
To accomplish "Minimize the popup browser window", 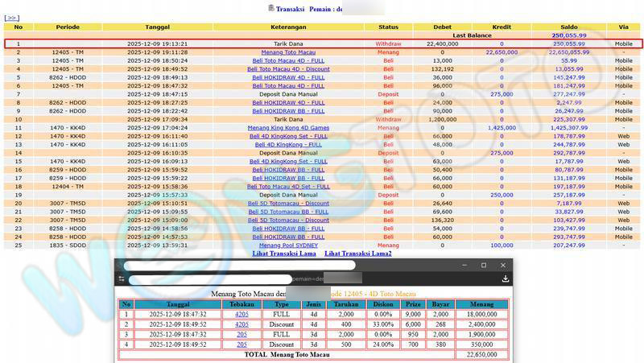I will pyautogui.click(x=462, y=265).
